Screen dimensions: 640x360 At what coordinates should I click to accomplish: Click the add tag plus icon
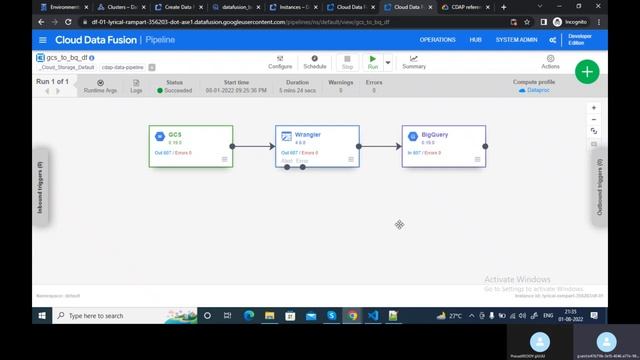152,67
